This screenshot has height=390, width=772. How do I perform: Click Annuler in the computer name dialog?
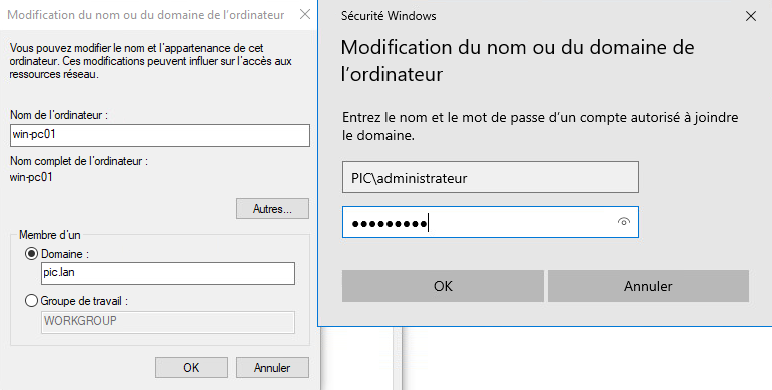coord(272,367)
